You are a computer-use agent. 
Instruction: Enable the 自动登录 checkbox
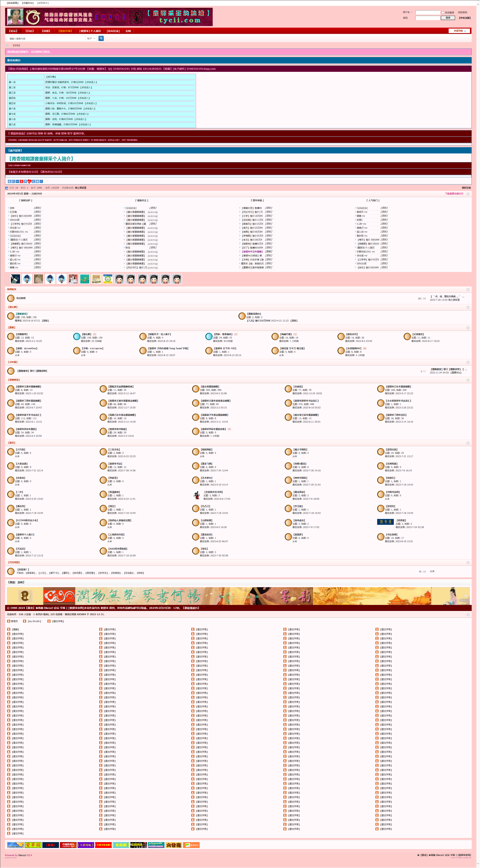443,12
